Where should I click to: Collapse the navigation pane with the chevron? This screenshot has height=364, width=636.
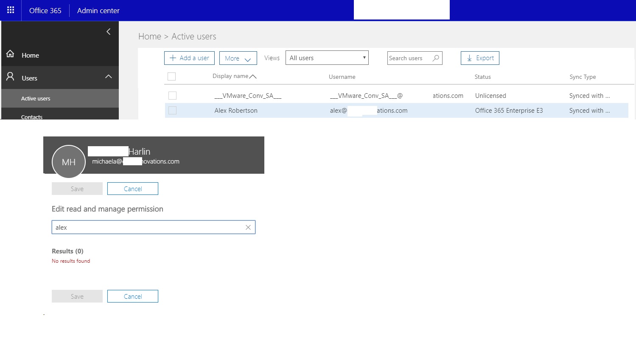coord(108,31)
